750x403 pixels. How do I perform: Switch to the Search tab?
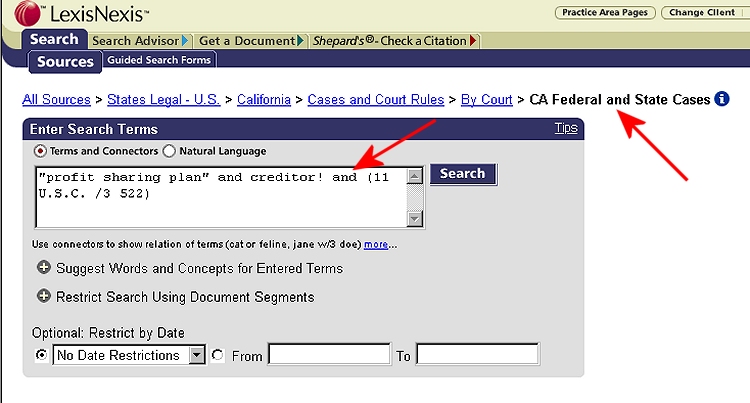tap(54, 39)
